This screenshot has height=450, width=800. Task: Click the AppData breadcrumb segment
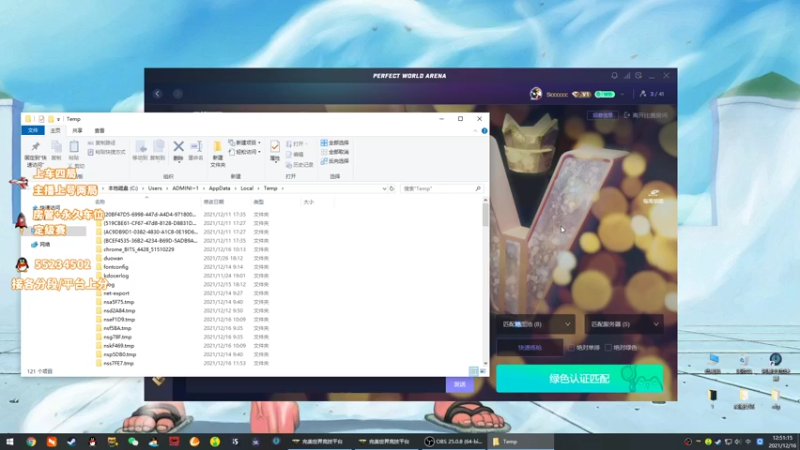(219, 188)
